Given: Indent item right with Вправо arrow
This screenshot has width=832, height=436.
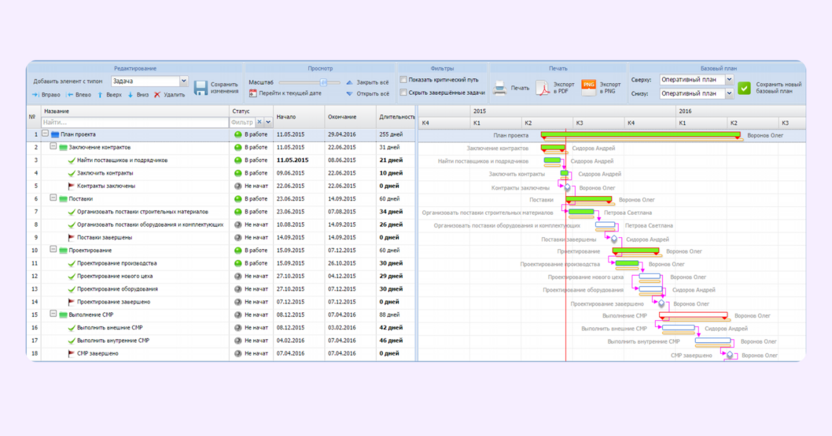Looking at the screenshot, I should [36, 95].
